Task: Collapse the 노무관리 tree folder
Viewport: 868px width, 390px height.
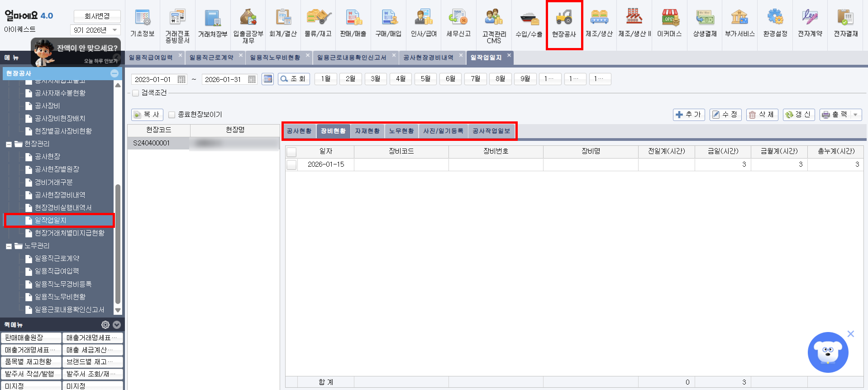Action: 9,246
